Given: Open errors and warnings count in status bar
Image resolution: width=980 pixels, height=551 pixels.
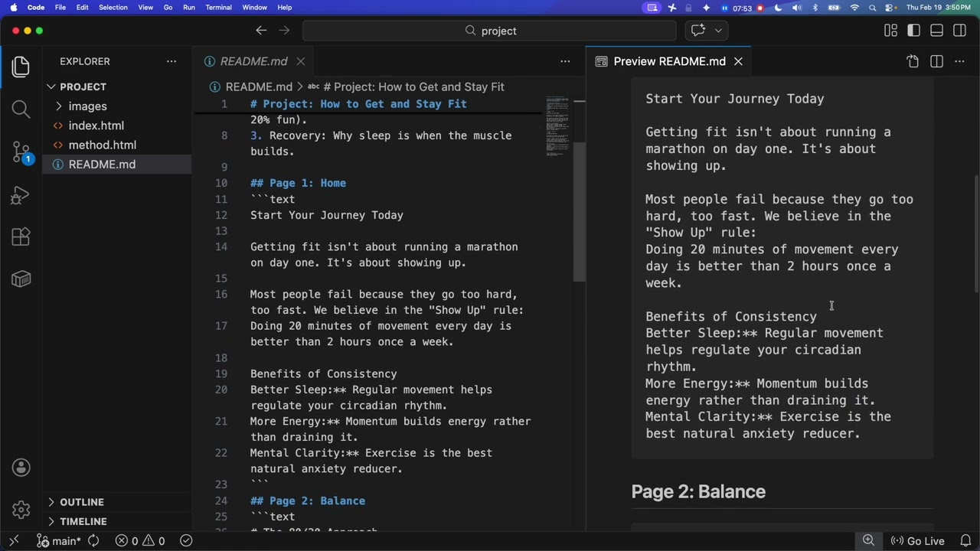Looking at the screenshot, I should point(140,541).
